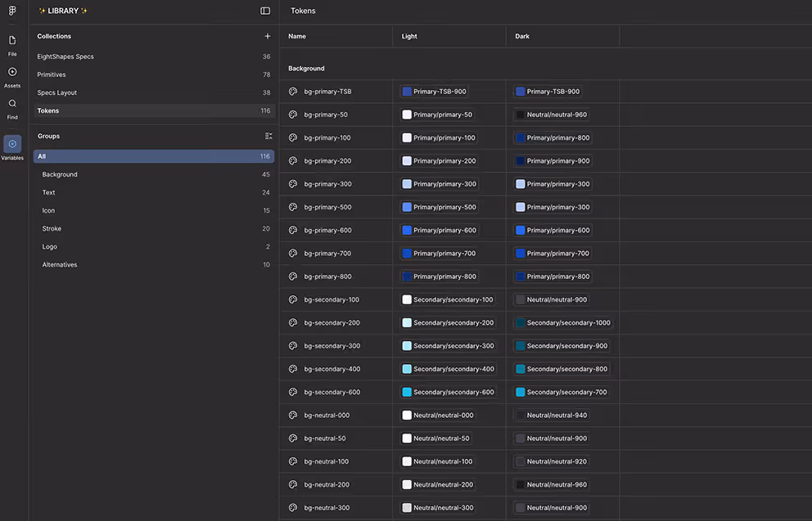Image resolution: width=812 pixels, height=521 pixels.
Task: Click palette icon for bg-primary-700
Action: pos(293,253)
